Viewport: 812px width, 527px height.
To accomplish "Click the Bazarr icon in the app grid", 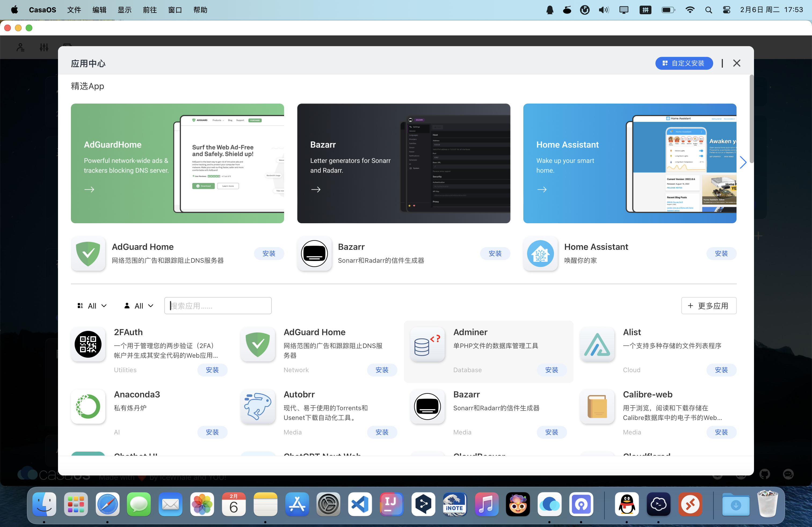I will 427,406.
